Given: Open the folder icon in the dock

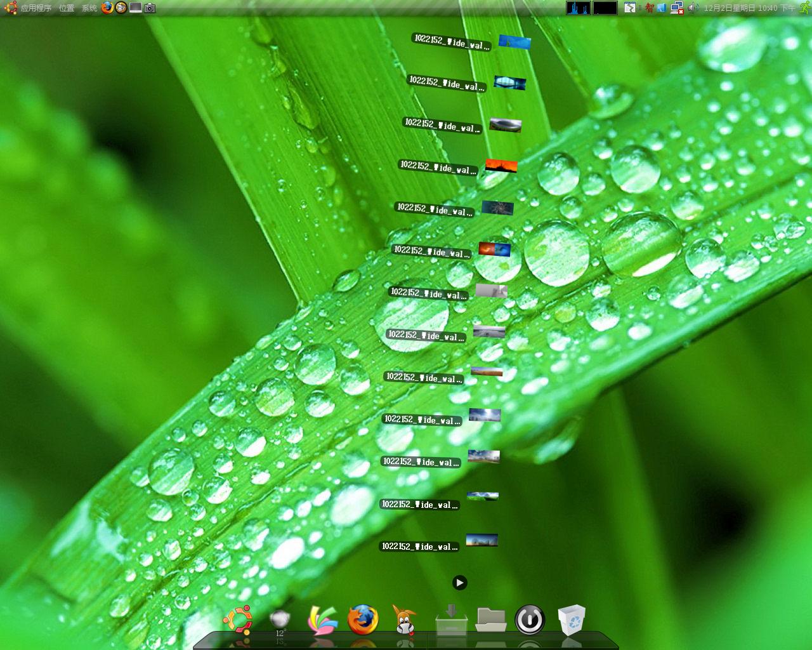Looking at the screenshot, I should click(x=491, y=620).
